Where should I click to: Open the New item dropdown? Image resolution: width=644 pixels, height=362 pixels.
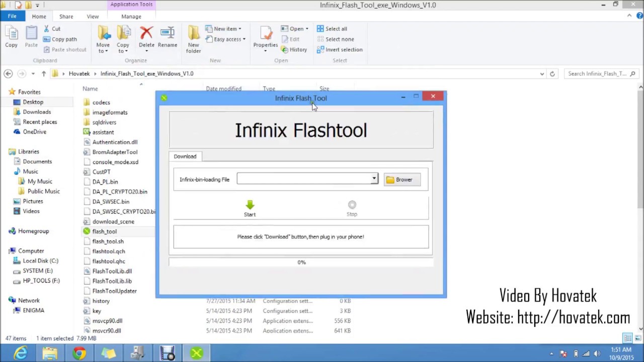click(223, 29)
